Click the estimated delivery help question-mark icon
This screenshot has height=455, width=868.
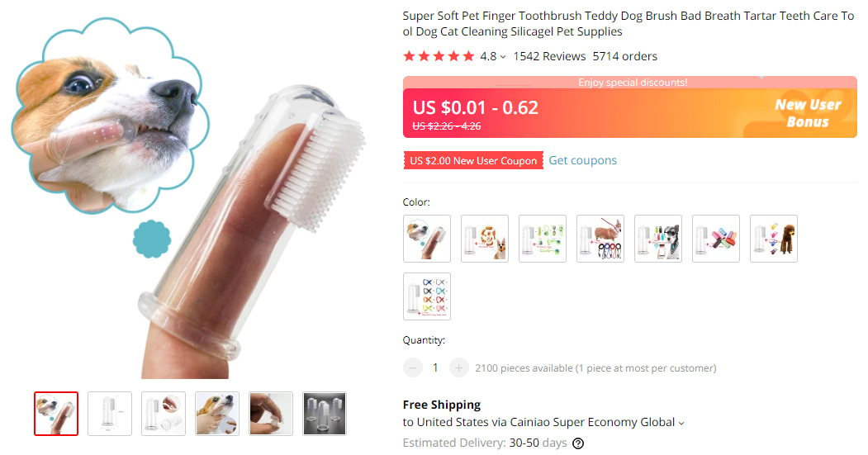[578, 443]
